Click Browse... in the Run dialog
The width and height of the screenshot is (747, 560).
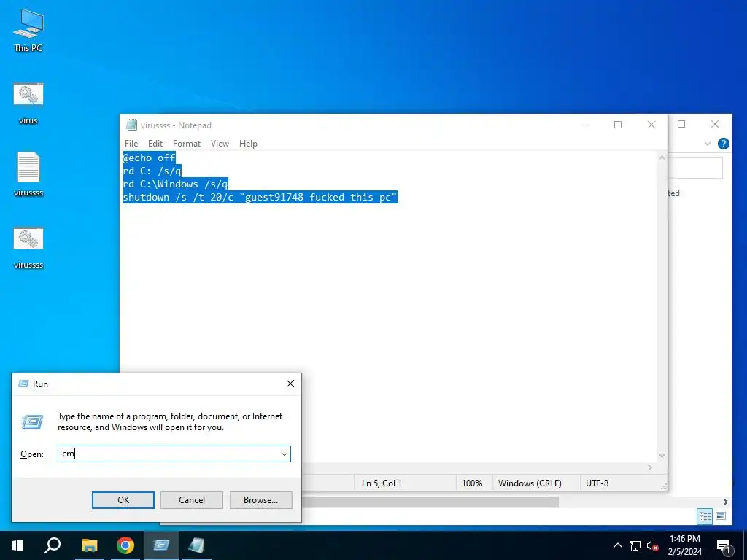260,500
